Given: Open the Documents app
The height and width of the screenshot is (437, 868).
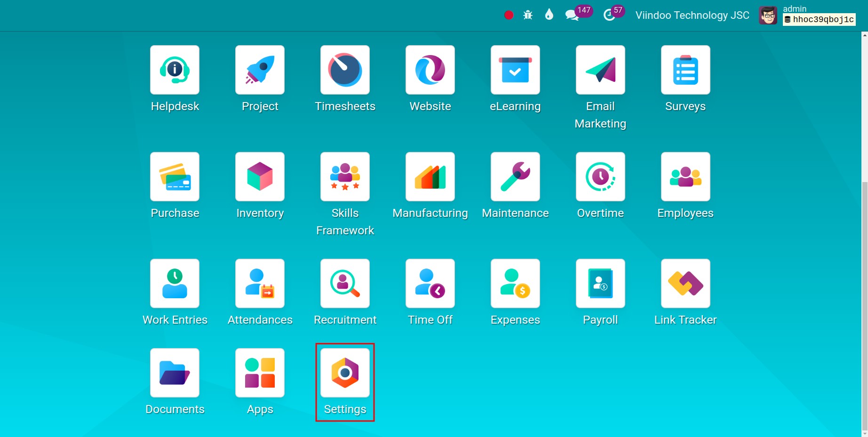Looking at the screenshot, I should click(x=175, y=373).
